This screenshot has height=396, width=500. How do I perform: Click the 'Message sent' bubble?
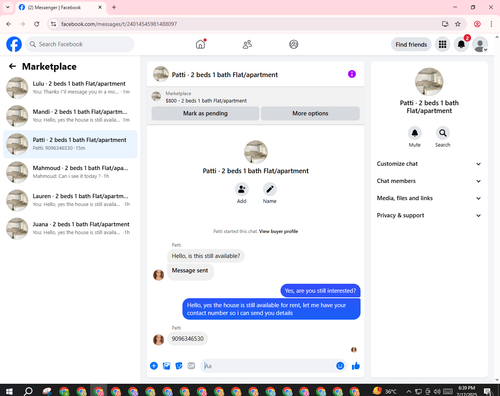click(x=190, y=271)
